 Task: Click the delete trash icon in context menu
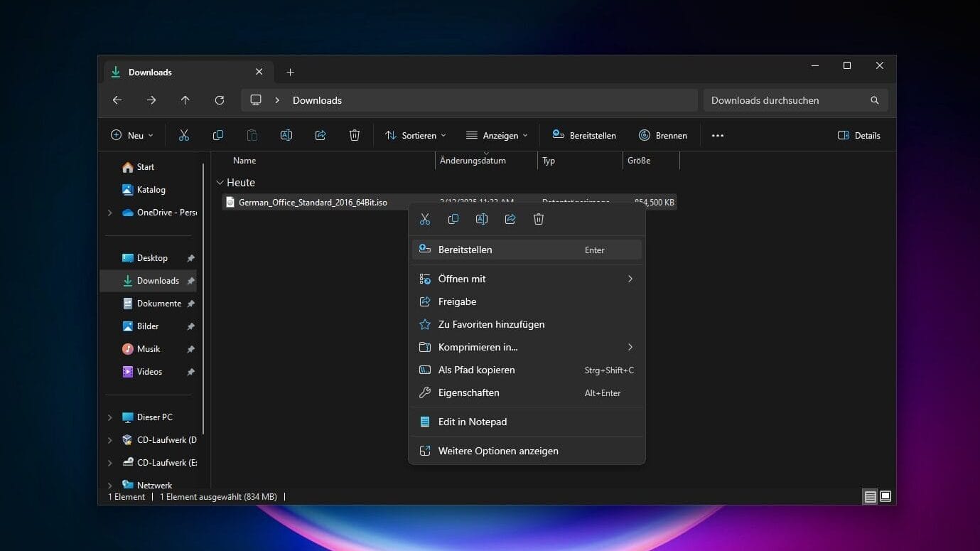point(539,219)
